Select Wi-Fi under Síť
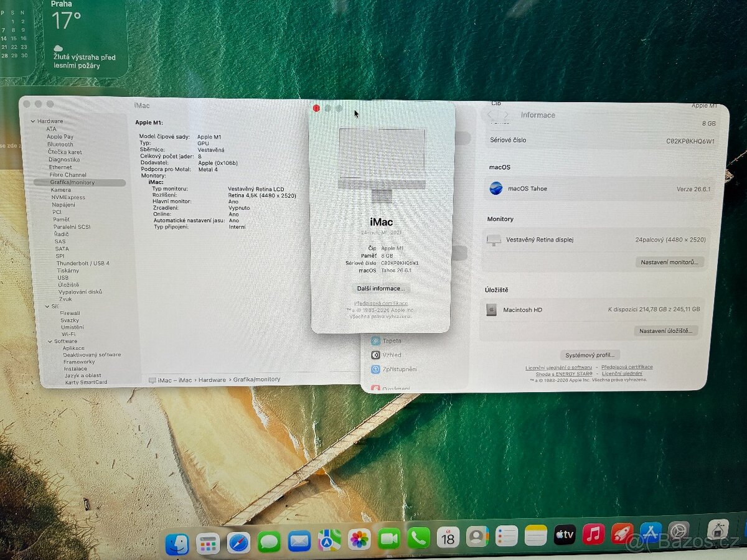This screenshot has height=560, width=747. coord(68,334)
